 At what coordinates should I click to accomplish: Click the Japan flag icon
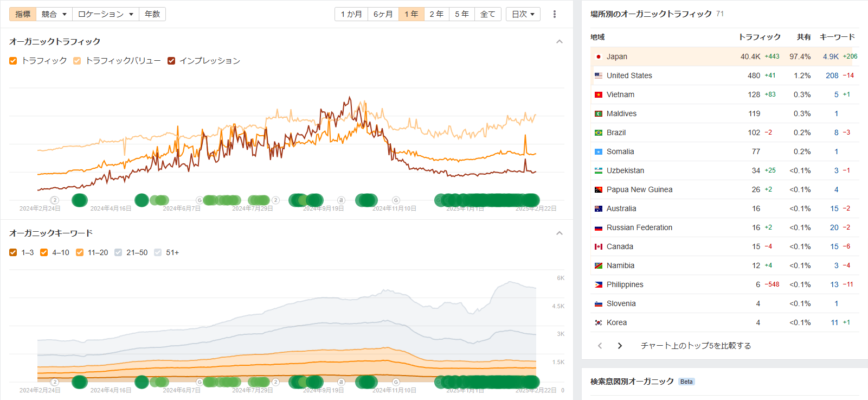pyautogui.click(x=599, y=56)
